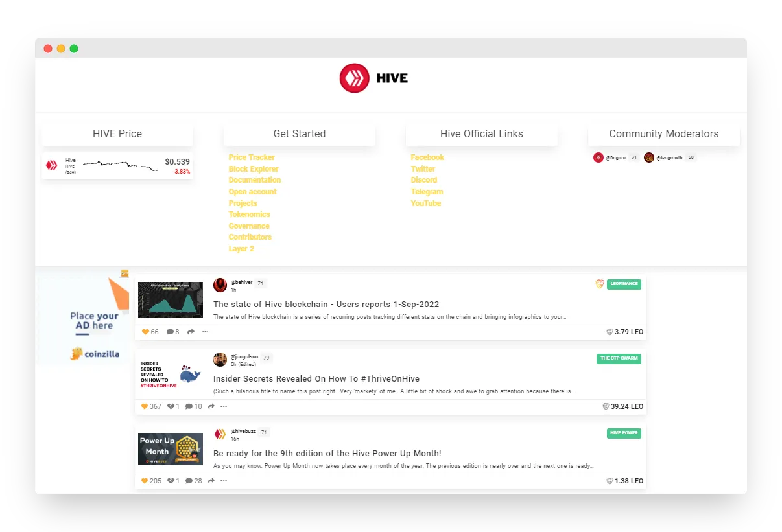This screenshot has width=782, height=532.
Task: Click the LeoFinance community icon beside the tag
Action: pos(600,284)
